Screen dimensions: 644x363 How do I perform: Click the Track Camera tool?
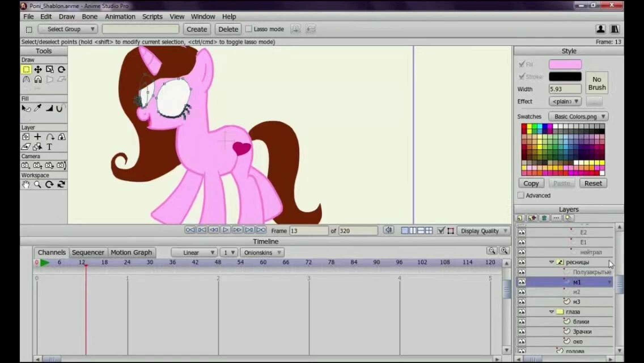(26, 165)
